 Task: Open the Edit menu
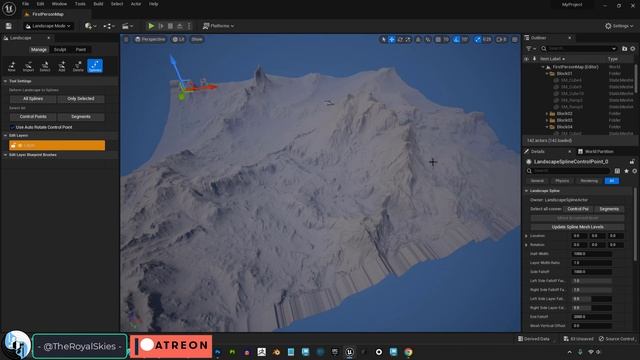(40, 4)
